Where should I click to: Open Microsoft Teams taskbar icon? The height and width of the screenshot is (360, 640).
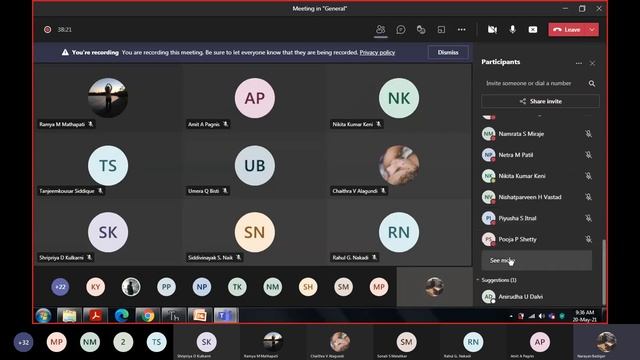click(225, 316)
